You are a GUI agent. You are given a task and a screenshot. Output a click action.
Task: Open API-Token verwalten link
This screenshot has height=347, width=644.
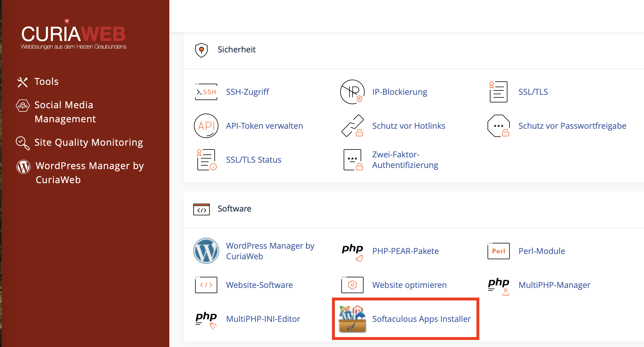pos(264,126)
